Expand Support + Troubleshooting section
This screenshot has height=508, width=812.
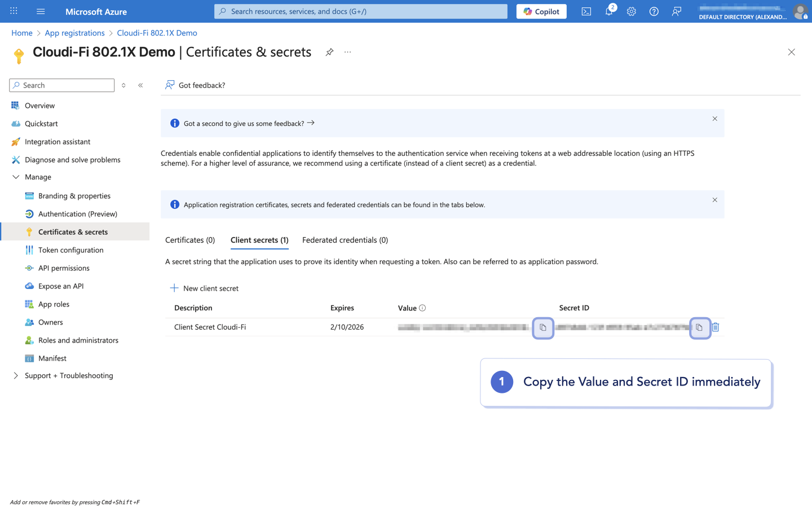coord(16,376)
